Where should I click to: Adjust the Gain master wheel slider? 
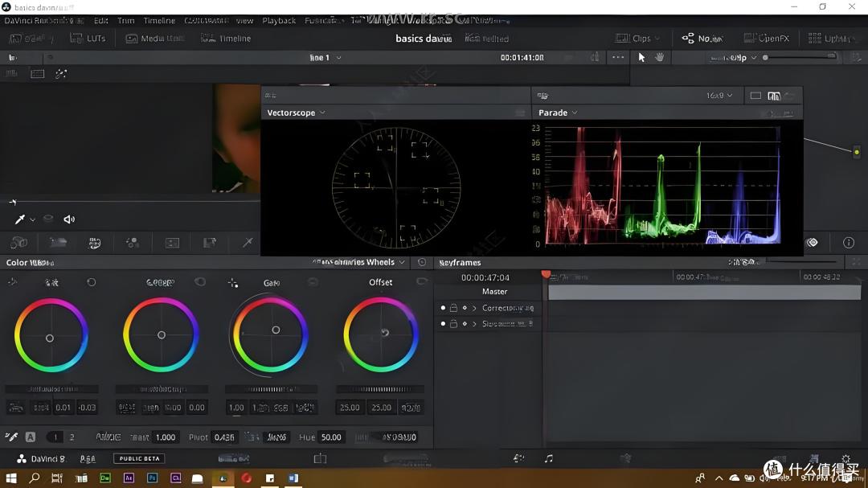(272, 389)
